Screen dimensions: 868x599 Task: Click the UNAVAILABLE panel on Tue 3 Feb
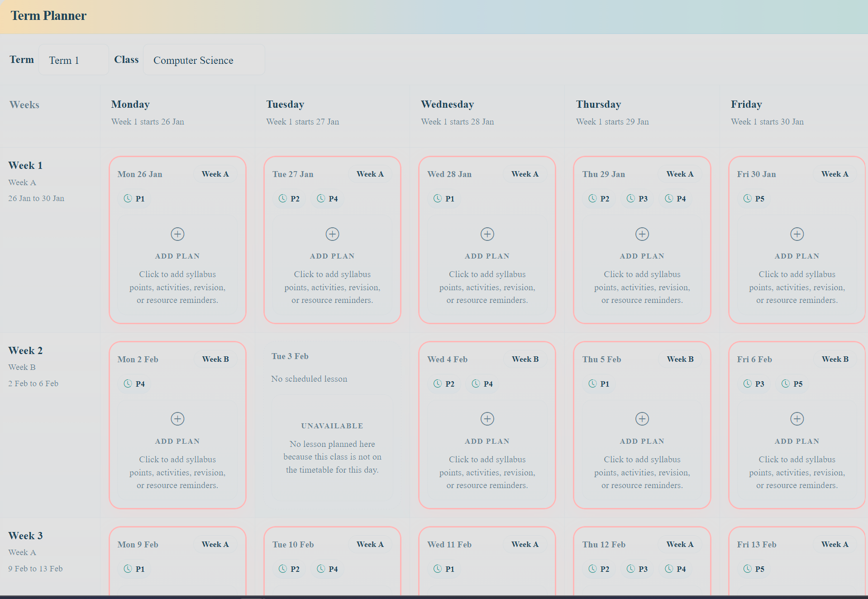tap(332, 425)
